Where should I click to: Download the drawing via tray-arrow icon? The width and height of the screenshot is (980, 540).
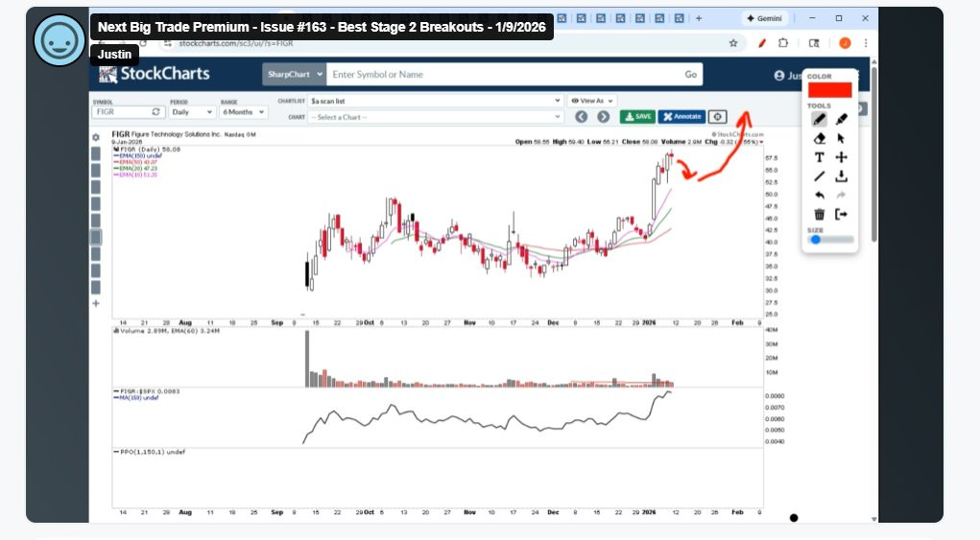coord(841,176)
